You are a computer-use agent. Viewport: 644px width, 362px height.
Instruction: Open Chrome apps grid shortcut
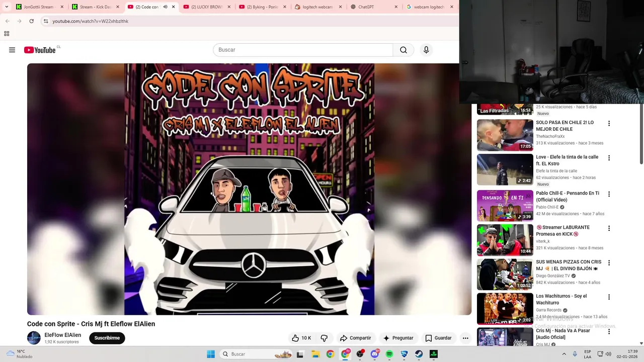pos(7,34)
